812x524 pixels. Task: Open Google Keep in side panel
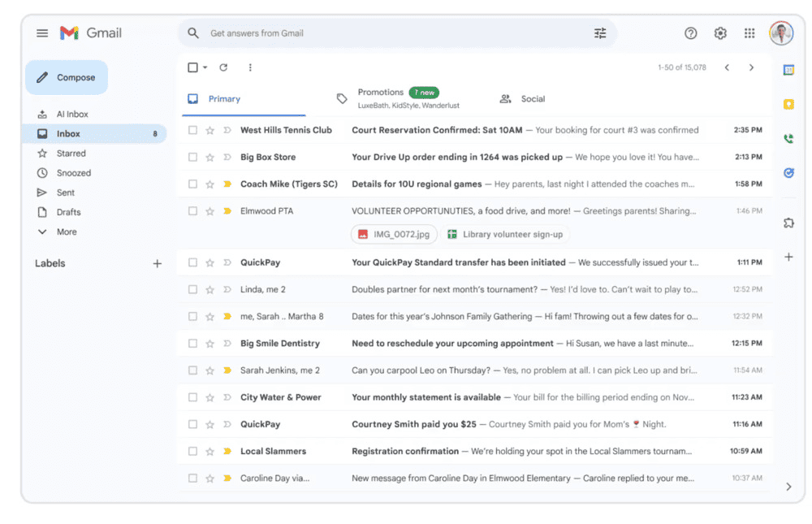pos(788,104)
